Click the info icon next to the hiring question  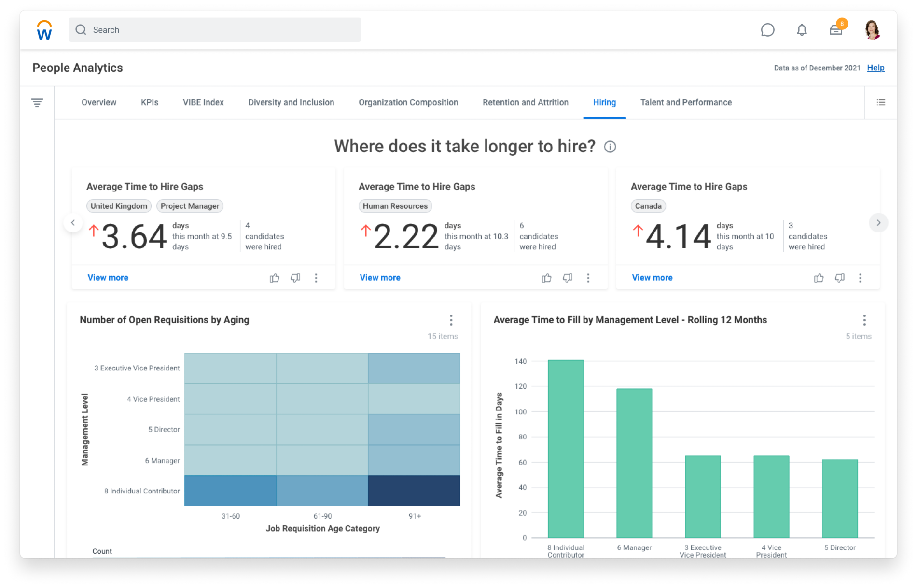pos(610,147)
